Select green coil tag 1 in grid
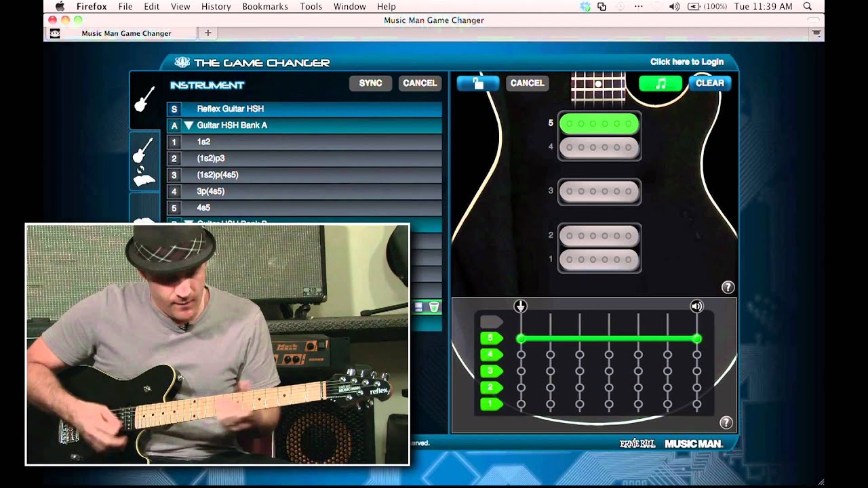The width and height of the screenshot is (868, 488). (491, 404)
